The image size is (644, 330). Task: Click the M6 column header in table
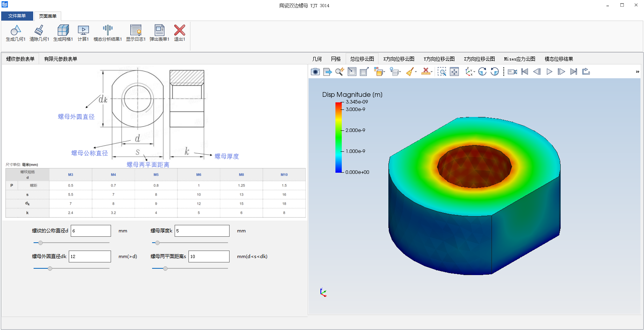[x=199, y=175]
